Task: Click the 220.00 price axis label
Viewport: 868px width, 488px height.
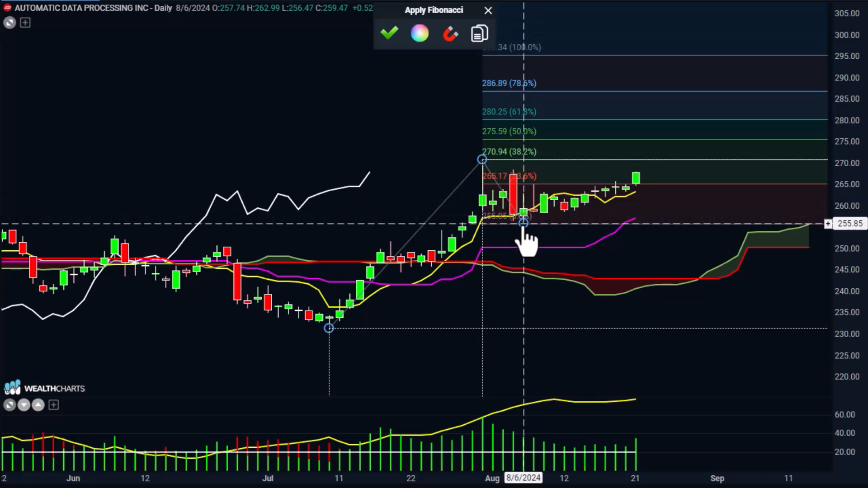Action: coord(847,377)
